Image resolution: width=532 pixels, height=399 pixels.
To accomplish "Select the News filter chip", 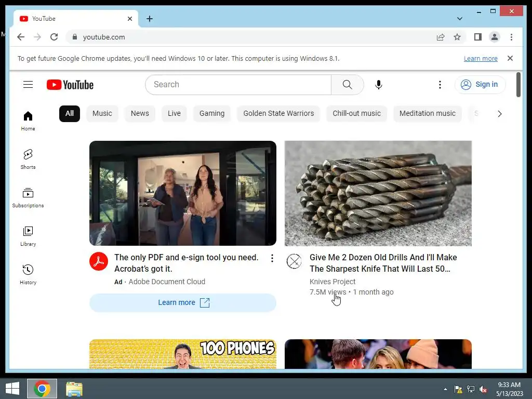I will [x=140, y=113].
